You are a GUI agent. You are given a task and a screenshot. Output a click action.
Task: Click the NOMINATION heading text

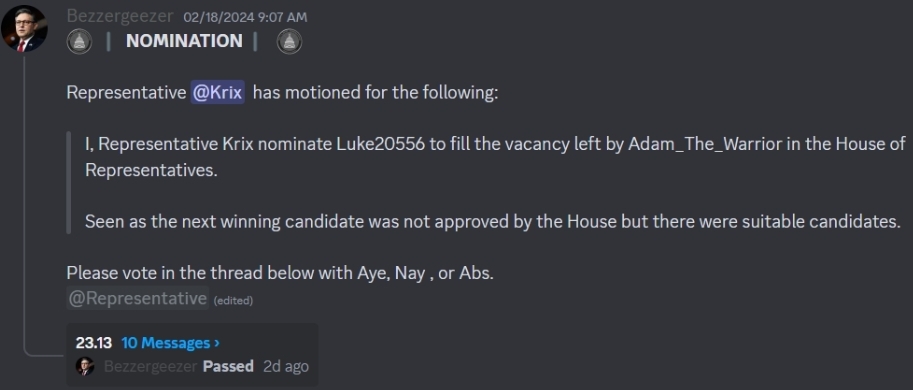(x=184, y=41)
